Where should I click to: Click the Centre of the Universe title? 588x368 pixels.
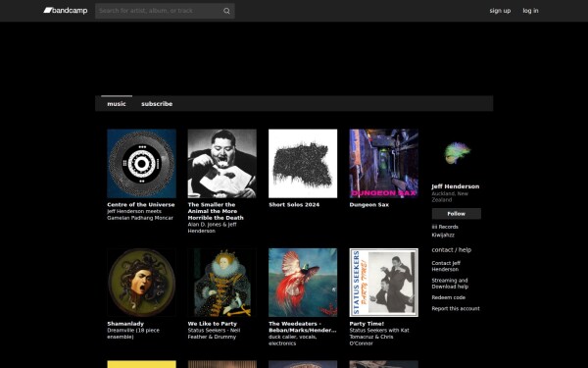tap(141, 205)
